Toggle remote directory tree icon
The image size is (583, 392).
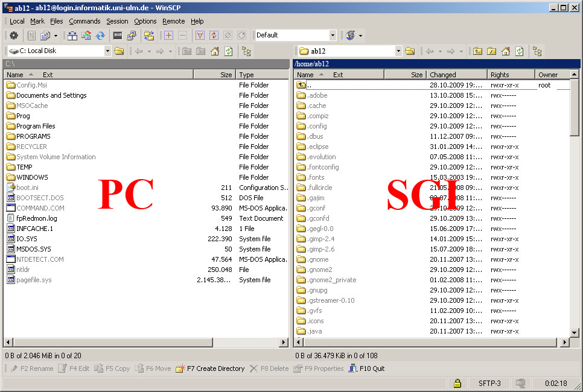click(537, 51)
